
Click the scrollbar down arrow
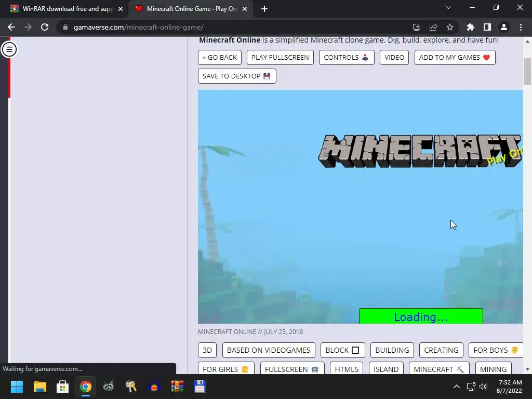tap(527, 369)
